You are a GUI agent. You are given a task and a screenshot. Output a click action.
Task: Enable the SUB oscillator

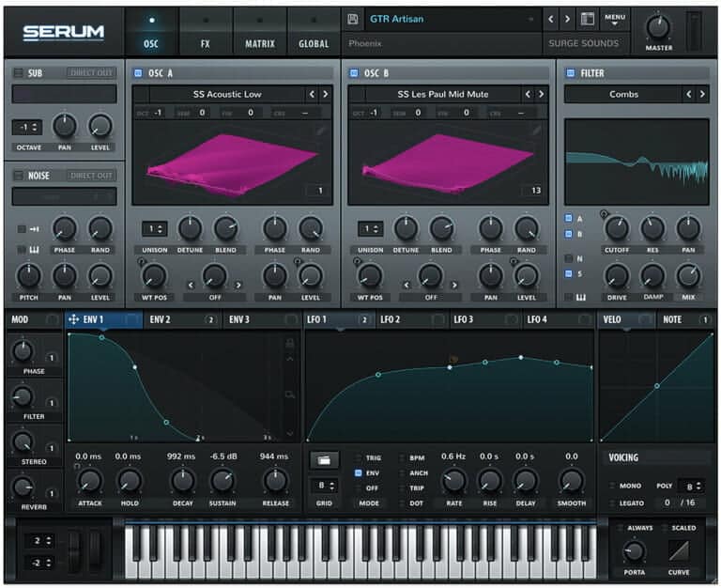[x=19, y=72]
